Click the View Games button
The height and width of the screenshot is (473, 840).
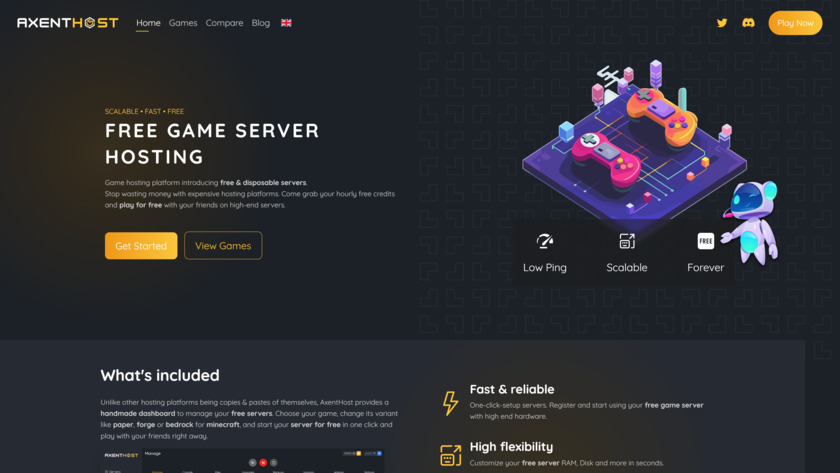click(223, 246)
